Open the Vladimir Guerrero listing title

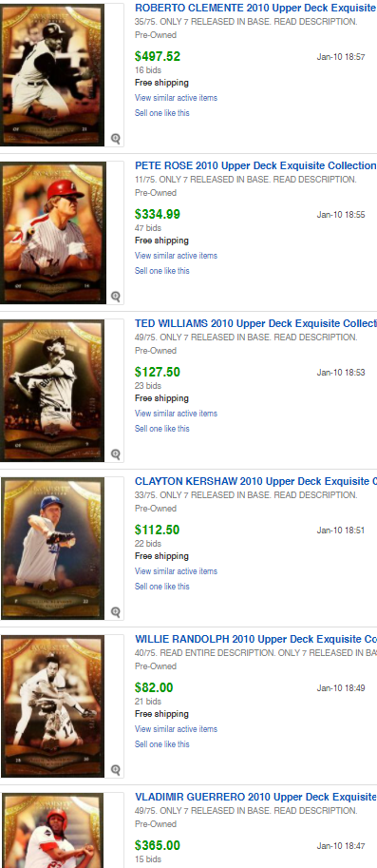tap(255, 797)
